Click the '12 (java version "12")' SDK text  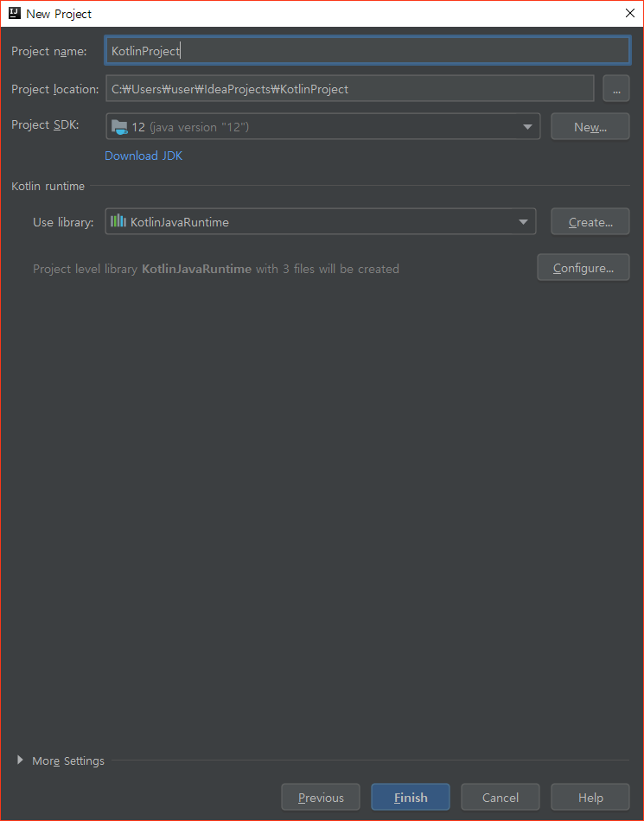pos(190,127)
